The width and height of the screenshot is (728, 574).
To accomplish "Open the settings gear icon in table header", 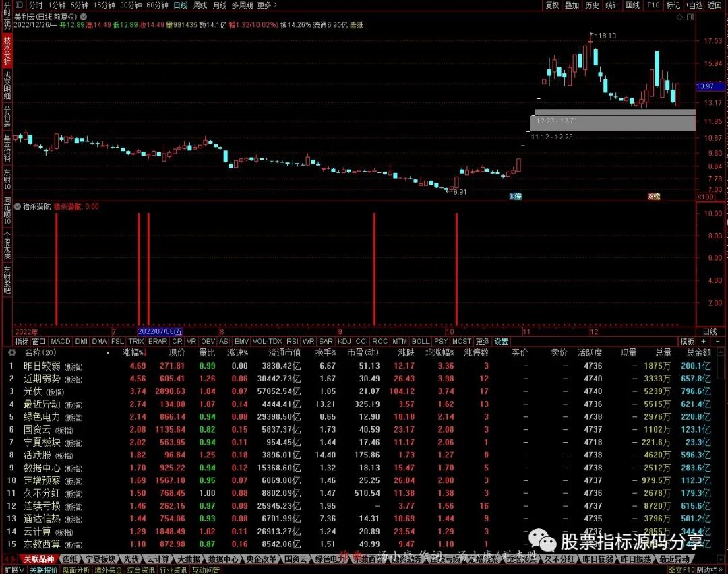I will click(11, 352).
